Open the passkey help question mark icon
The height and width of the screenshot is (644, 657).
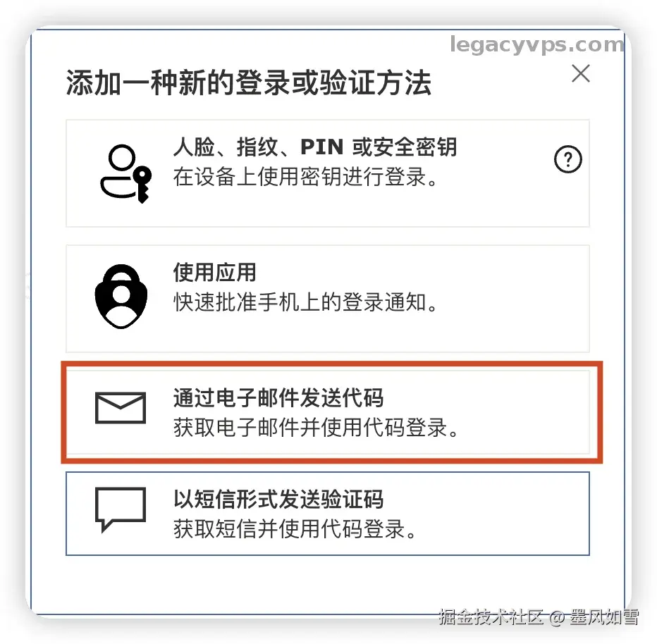tap(567, 159)
